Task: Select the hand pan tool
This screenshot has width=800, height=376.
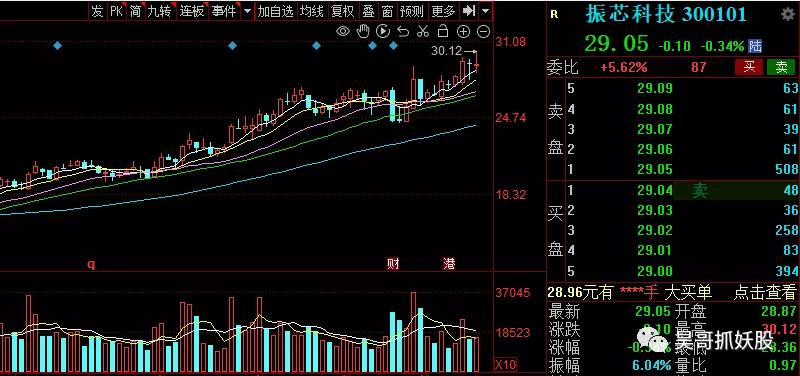Action: (363, 32)
